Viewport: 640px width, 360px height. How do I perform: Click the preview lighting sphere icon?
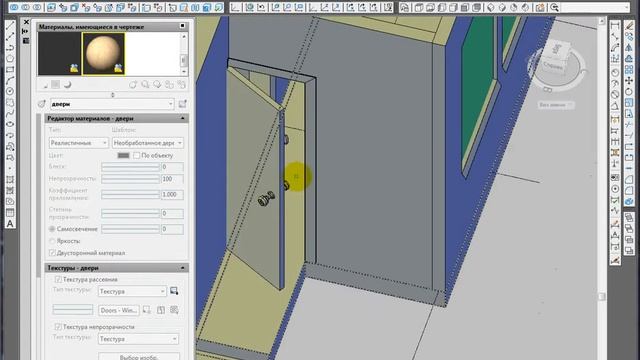coord(67,84)
